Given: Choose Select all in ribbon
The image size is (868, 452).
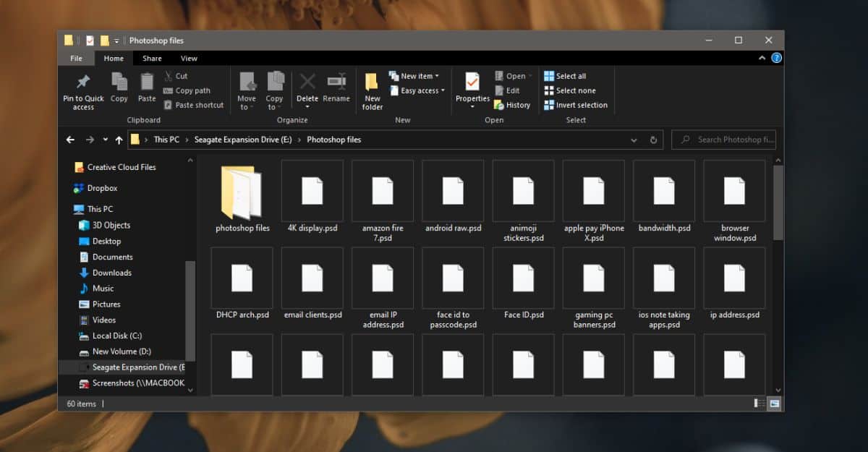Looking at the screenshot, I should 565,76.
